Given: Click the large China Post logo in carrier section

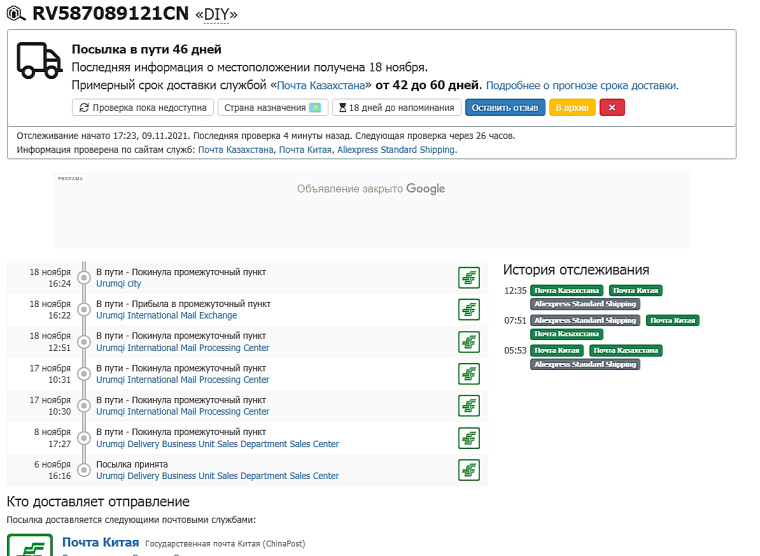Looking at the screenshot, I should point(30,545).
